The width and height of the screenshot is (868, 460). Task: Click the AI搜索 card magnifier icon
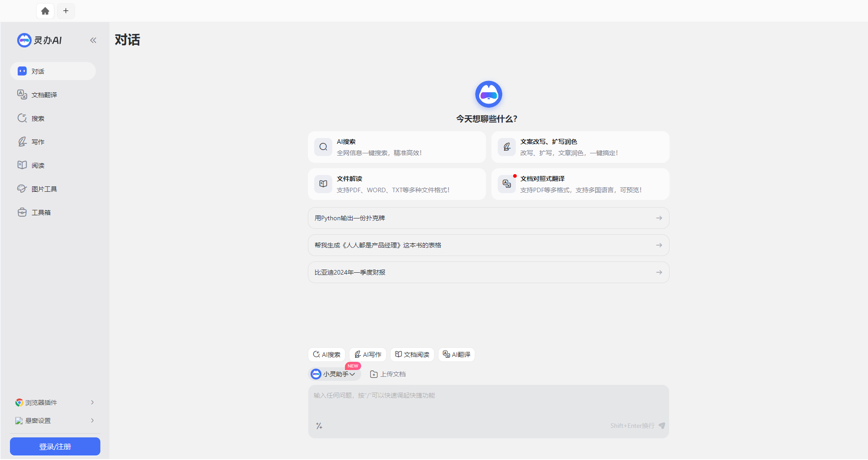(323, 147)
